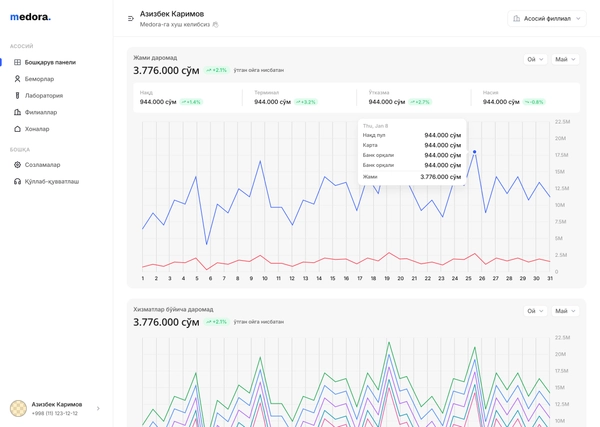Screen dimensions: 600x427
Task: Expand the Асосий филиал branch dropdown
Action: click(x=547, y=18)
